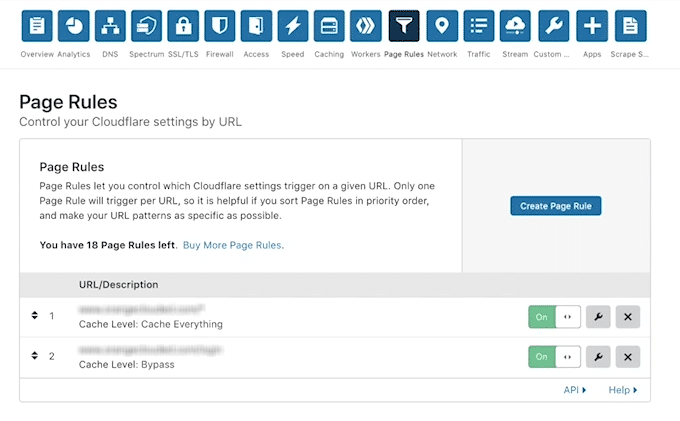Image resolution: width=680 pixels, height=421 pixels.
Task: Open the Overview section icon
Action: click(x=37, y=26)
